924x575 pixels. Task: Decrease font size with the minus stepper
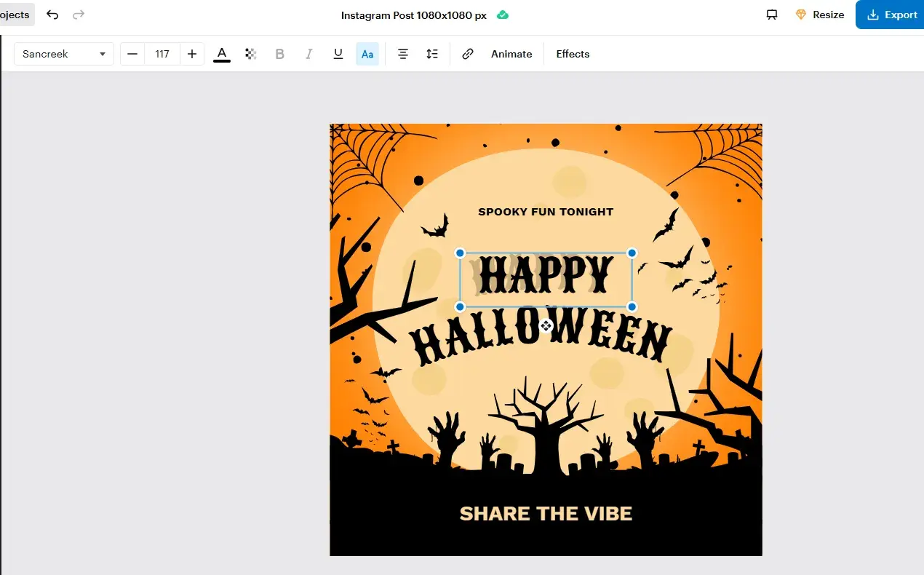pyautogui.click(x=132, y=53)
